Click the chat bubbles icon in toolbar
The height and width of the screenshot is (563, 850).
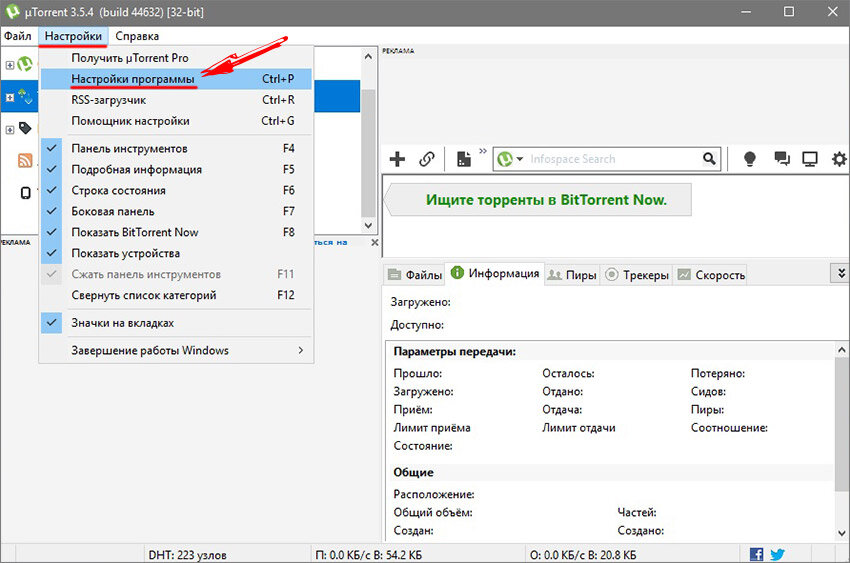coord(782,158)
